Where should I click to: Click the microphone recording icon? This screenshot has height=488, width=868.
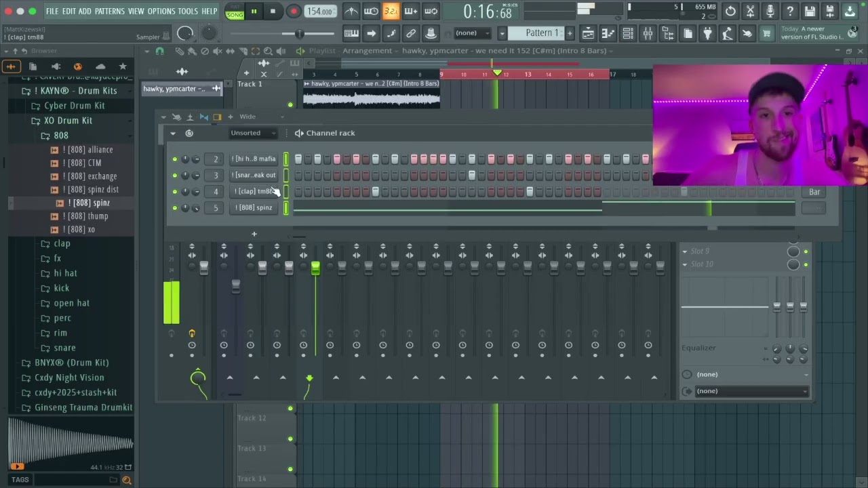tap(770, 11)
